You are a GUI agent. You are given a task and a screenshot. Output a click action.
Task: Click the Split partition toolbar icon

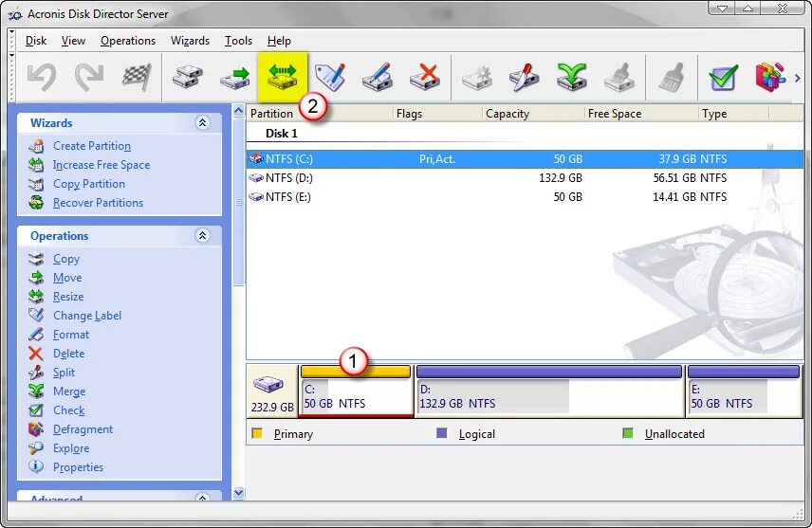tap(524, 77)
